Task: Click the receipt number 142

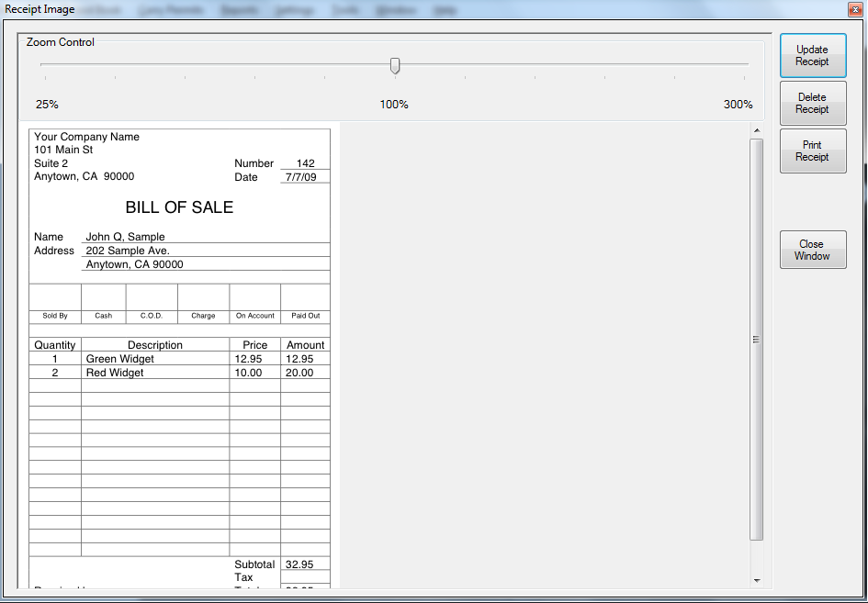Action: pos(306,163)
